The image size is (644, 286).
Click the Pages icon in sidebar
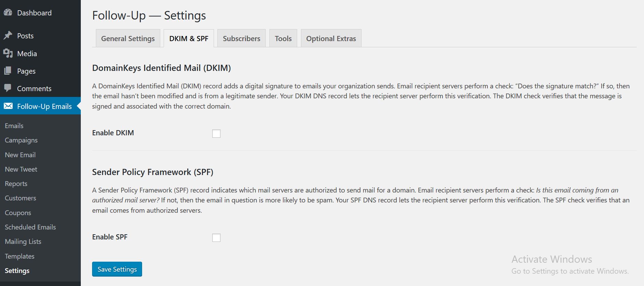tap(8, 71)
